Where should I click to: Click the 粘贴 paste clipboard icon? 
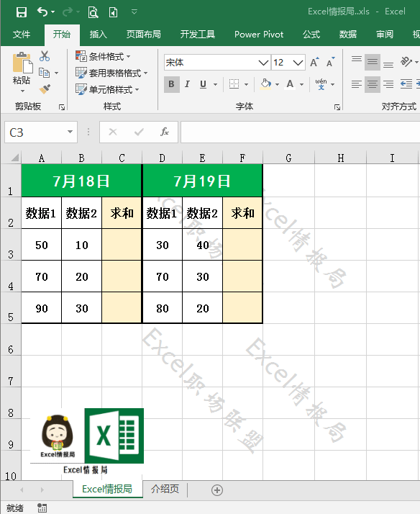[22, 63]
